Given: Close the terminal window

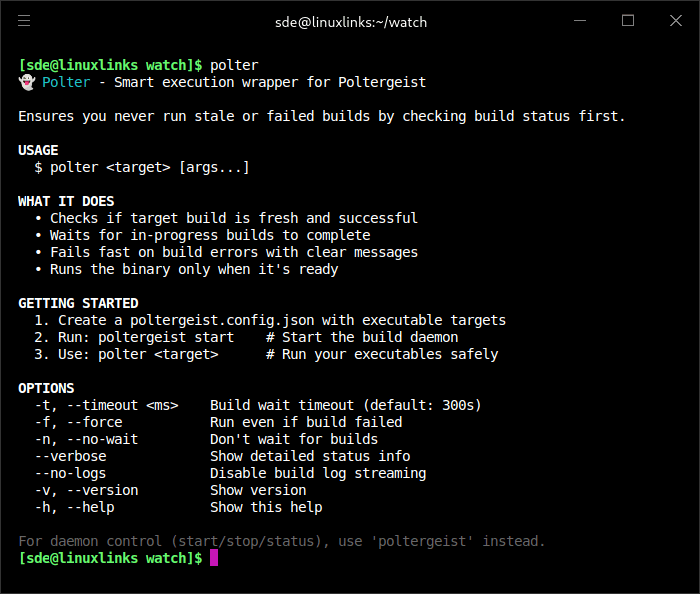Looking at the screenshot, I should point(674,21).
